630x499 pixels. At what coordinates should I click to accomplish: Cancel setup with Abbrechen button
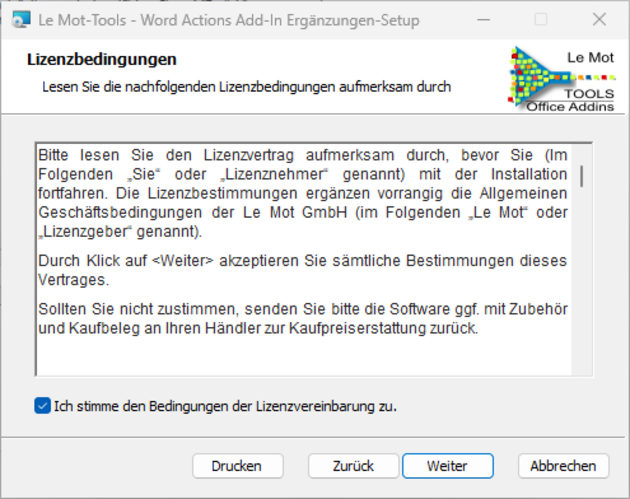click(x=563, y=466)
